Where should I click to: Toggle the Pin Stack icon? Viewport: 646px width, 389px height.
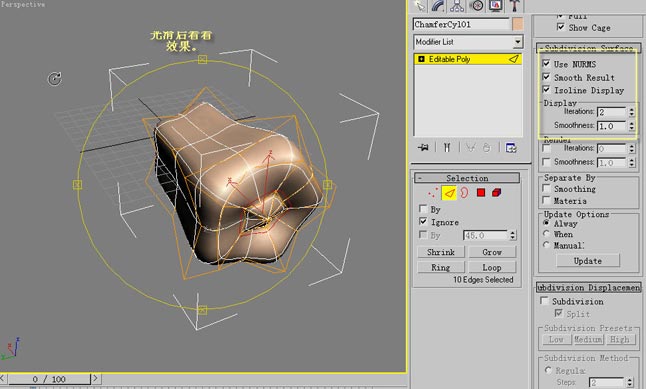point(423,148)
